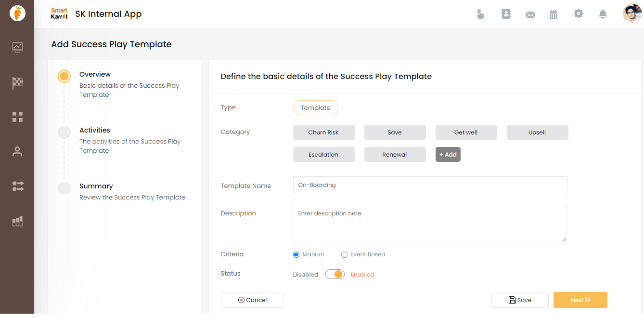Choose the Churn Risk category

point(324,132)
